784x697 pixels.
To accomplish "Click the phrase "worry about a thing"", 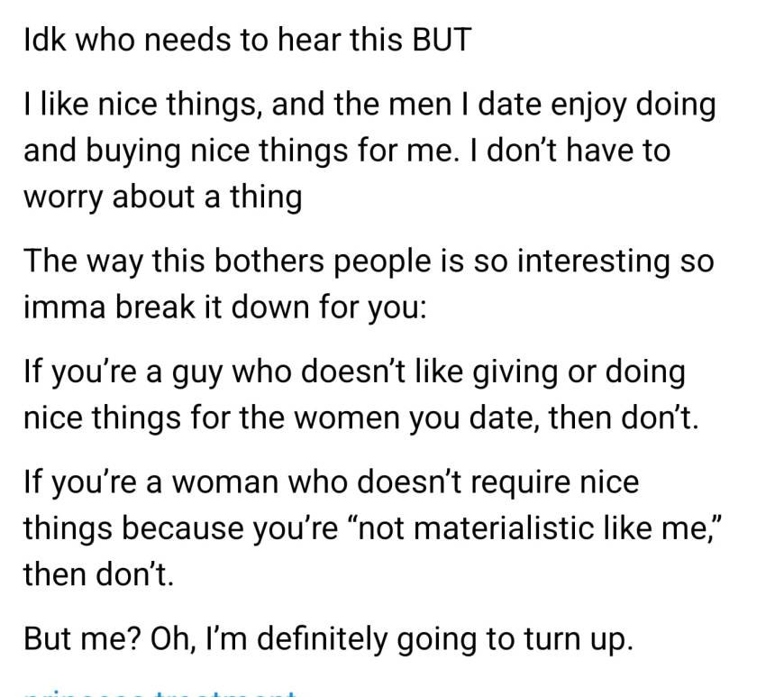I will (x=162, y=197).
